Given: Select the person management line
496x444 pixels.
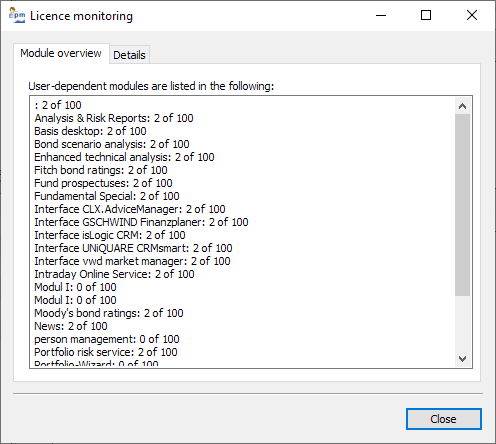Looking at the screenshot, I should pyautogui.click(x=107, y=339).
